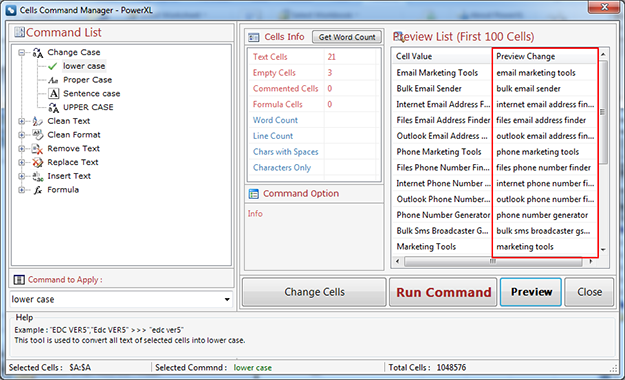Select the Bulk Email Sender cell value
625x380 pixels.
(429, 89)
